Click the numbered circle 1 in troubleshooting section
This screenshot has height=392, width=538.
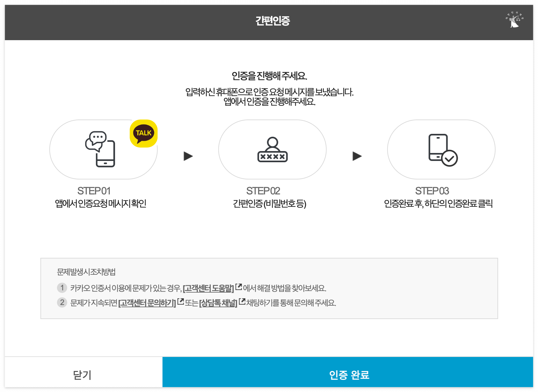click(x=62, y=288)
